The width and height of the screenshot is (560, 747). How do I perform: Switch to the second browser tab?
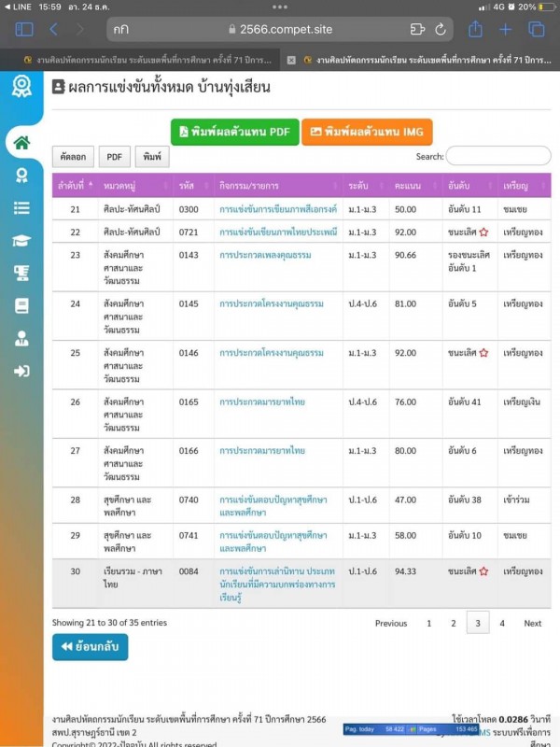click(427, 60)
